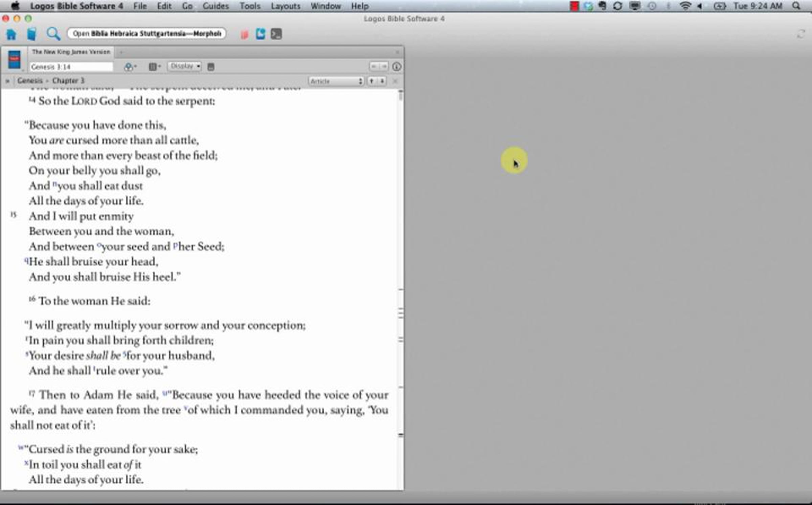
Task: Open the Display dropdown
Action: 184,66
